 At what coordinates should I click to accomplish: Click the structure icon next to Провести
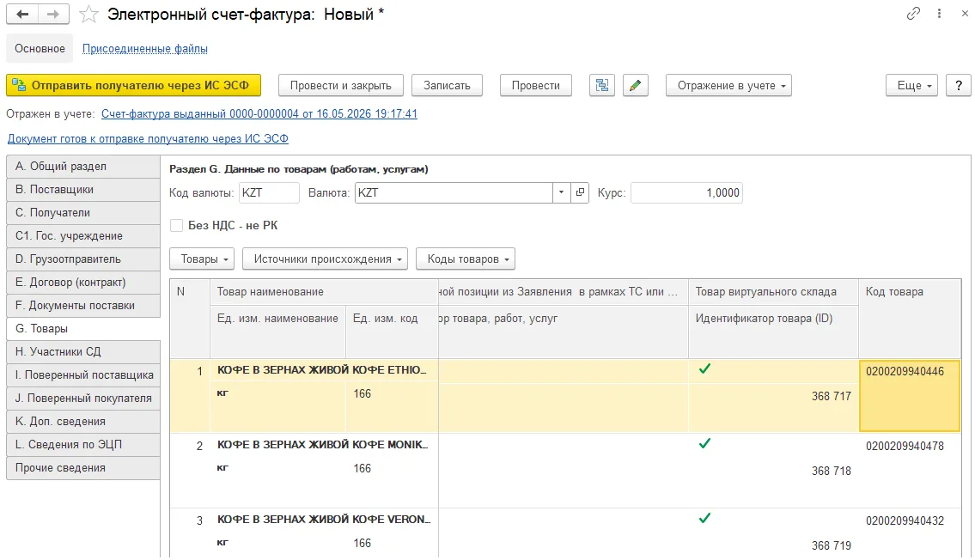[602, 86]
